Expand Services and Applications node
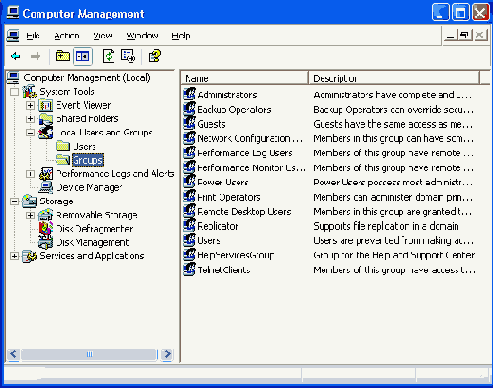The width and height of the screenshot is (493, 388). coord(14,256)
